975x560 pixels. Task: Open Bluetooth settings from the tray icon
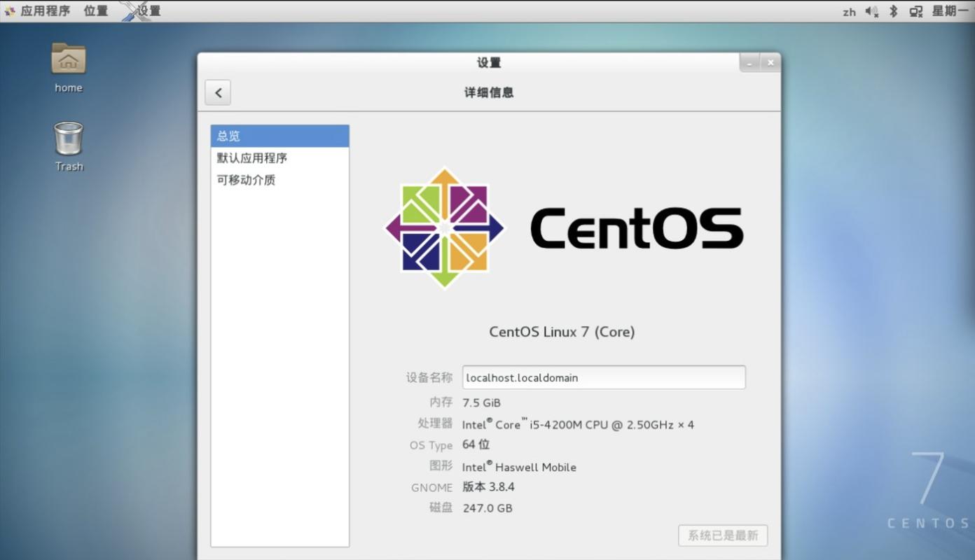pyautogui.click(x=892, y=10)
